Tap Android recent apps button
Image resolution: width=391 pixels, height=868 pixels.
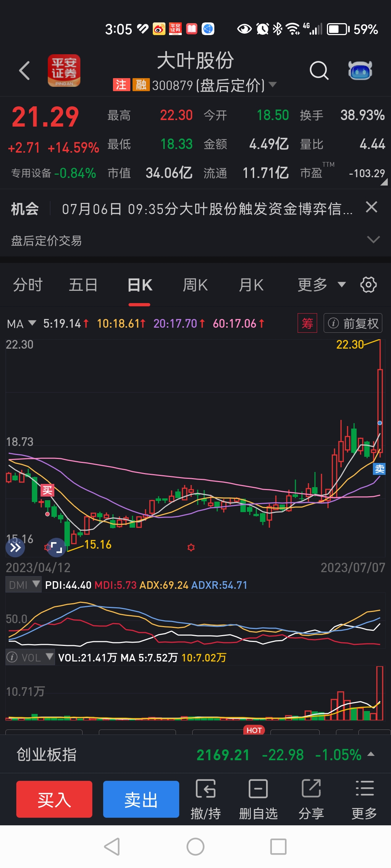click(x=278, y=847)
